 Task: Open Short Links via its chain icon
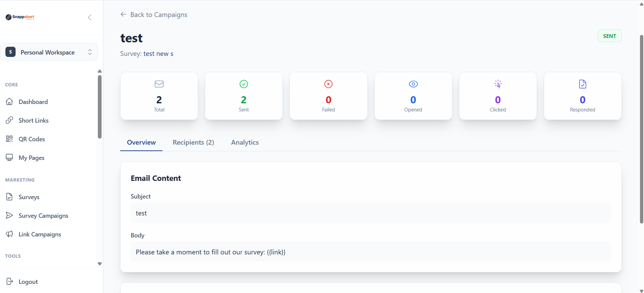[x=9, y=120]
